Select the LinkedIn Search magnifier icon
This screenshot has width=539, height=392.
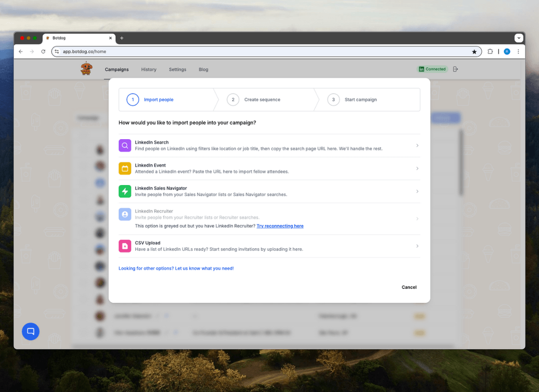[125, 145]
